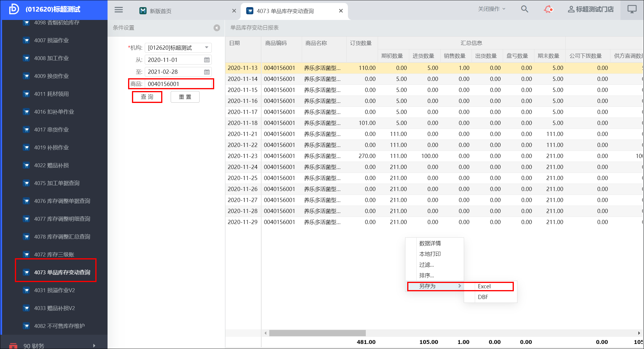Screen dimensions: 644x349
Task: Click the 4072 库存三级账 cart icon
Action: pyautogui.click(x=27, y=255)
